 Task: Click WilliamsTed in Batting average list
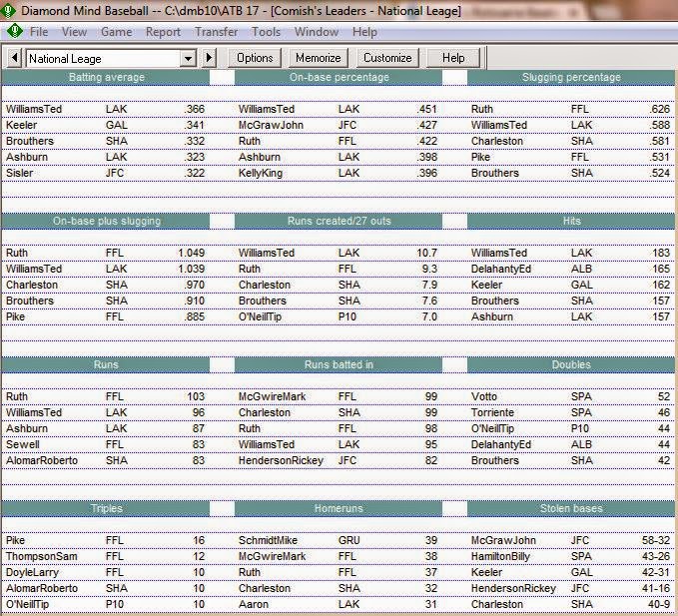[x=34, y=110]
